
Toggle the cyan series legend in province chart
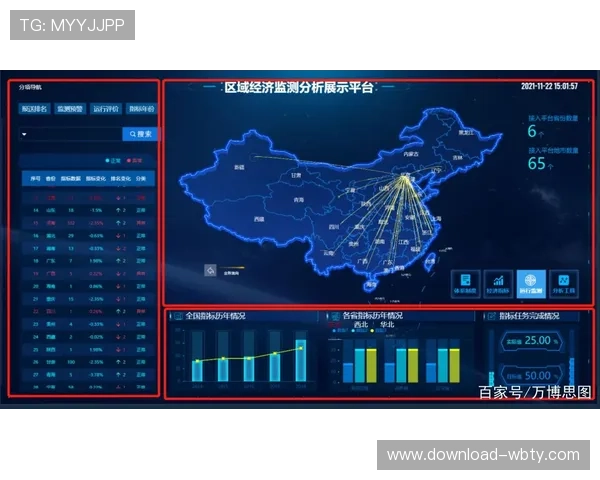point(353,331)
